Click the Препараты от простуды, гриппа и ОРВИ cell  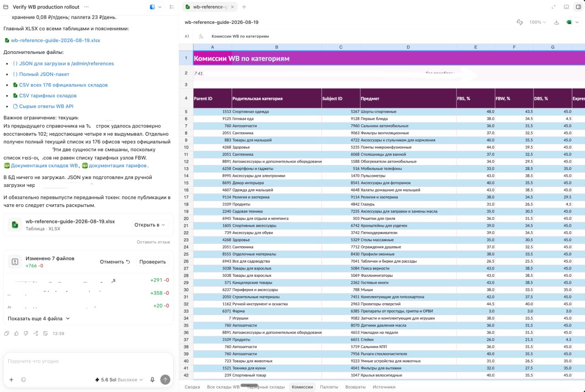(408, 311)
